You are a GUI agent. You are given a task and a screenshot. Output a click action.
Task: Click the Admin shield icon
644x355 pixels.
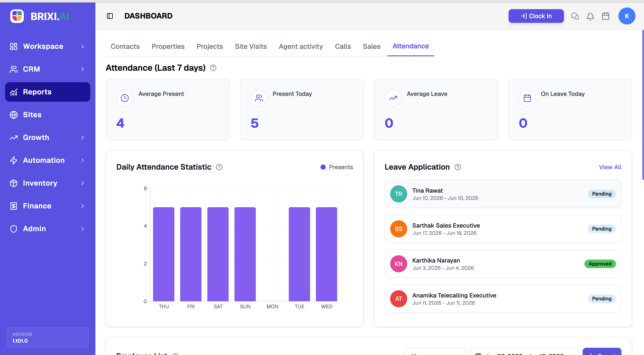pyautogui.click(x=13, y=229)
